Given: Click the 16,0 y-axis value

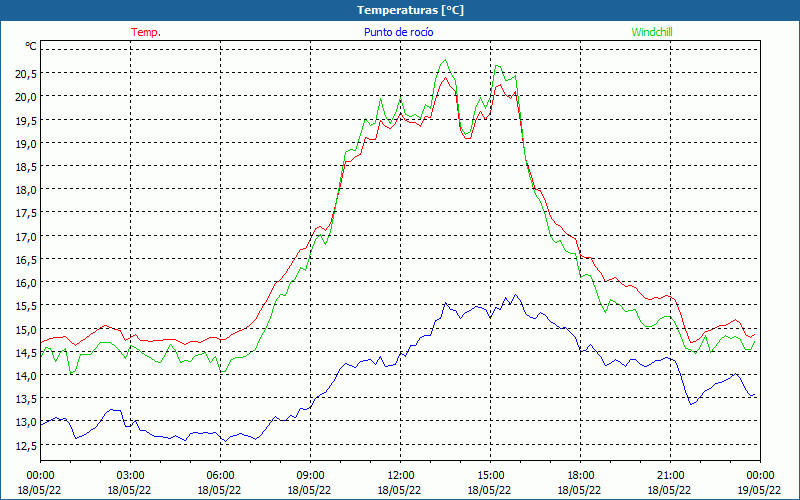Looking at the screenshot, I should (26, 283).
